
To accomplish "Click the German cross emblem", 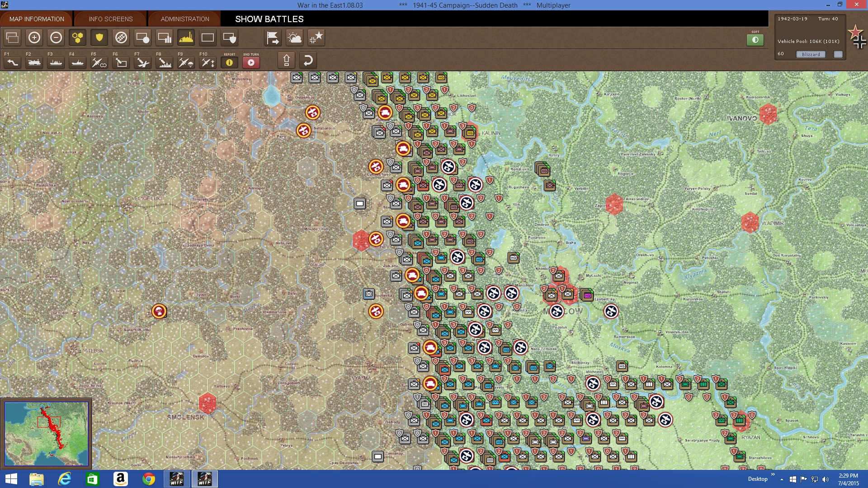I will click(860, 42).
